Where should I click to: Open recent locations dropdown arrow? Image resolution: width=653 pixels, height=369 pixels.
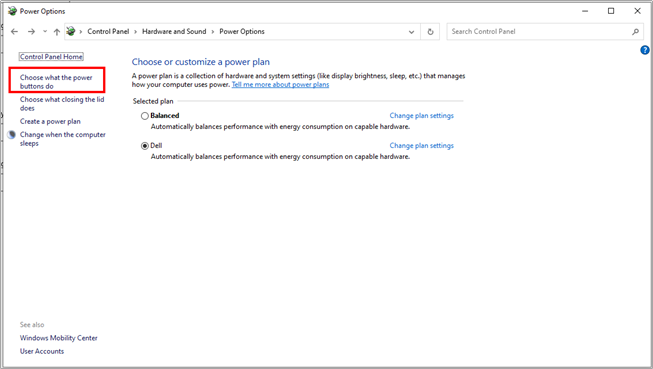45,32
